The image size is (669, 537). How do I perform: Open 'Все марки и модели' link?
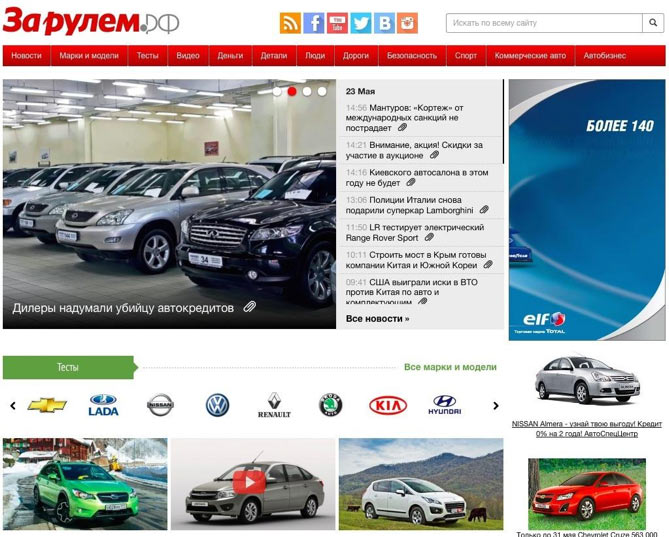(x=450, y=367)
